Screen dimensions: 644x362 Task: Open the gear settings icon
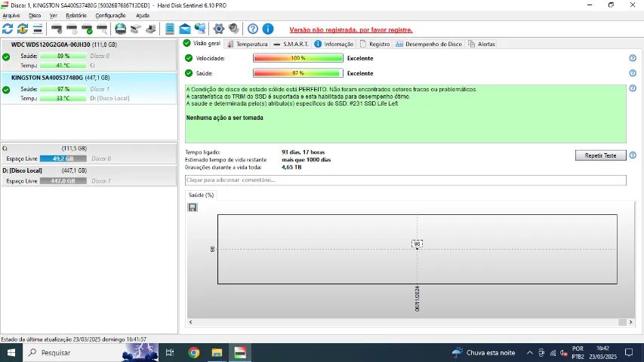[x=219, y=29]
